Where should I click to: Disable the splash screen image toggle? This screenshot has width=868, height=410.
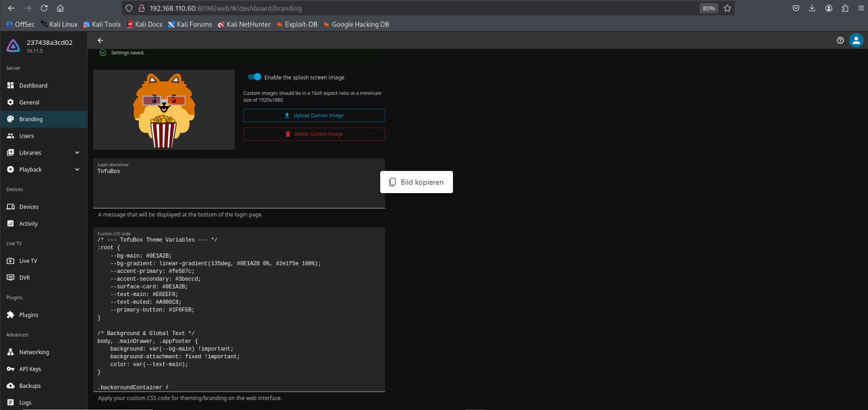tap(255, 77)
